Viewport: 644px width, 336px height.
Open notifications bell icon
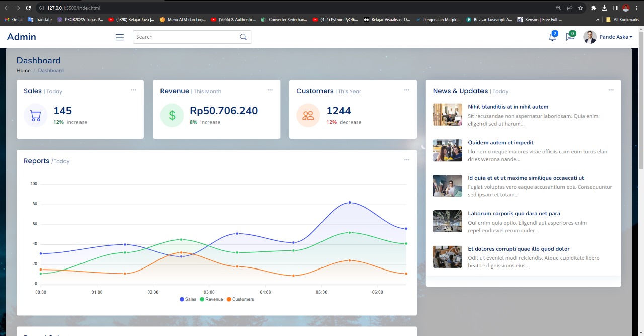(552, 37)
